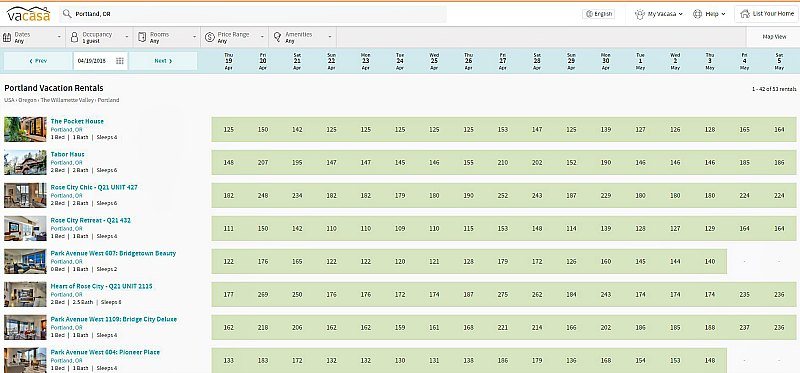Select the Sat 5 May date column header
This screenshot has width=800, height=373.
pyautogui.click(x=779, y=61)
